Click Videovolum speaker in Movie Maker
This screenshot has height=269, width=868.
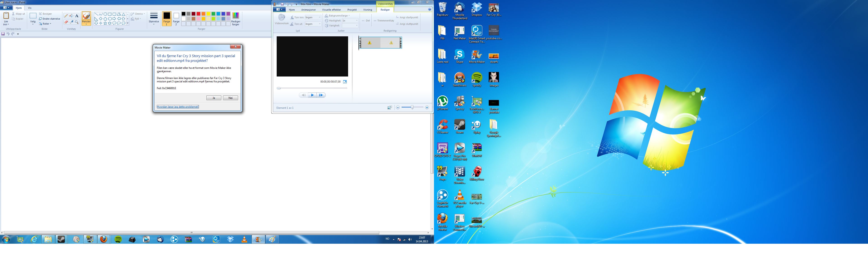point(282,17)
